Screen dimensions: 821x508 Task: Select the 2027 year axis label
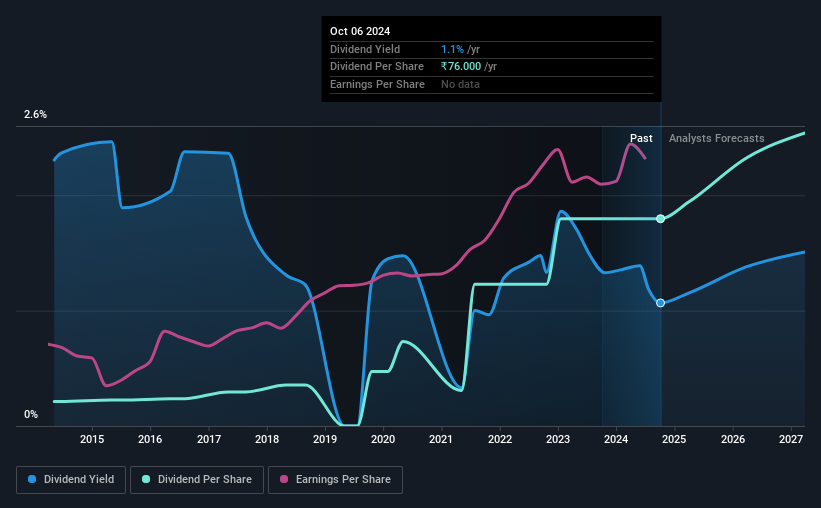791,439
